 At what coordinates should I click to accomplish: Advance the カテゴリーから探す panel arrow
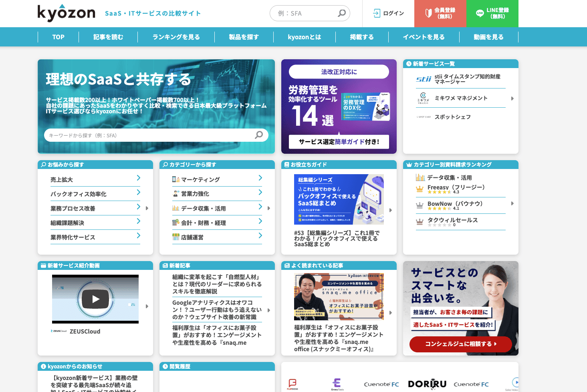269,208
